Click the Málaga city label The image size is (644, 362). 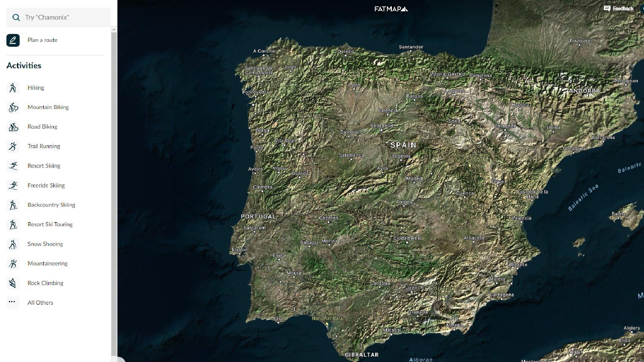click(x=391, y=330)
